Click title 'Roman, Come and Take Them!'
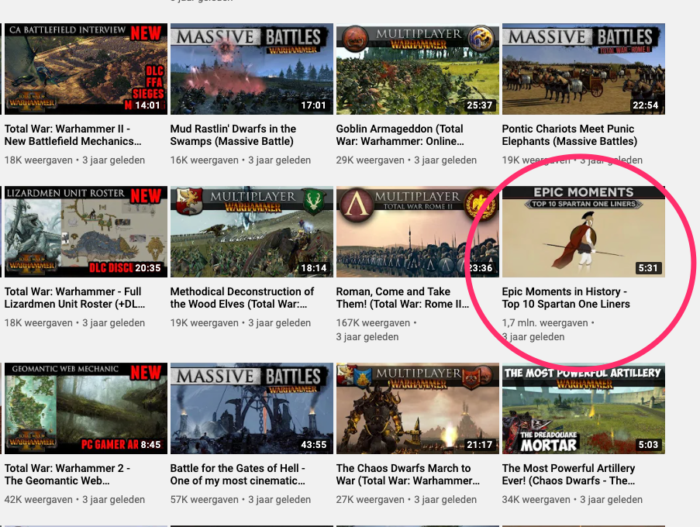Screen dimensions: 700x527 (x=403, y=297)
